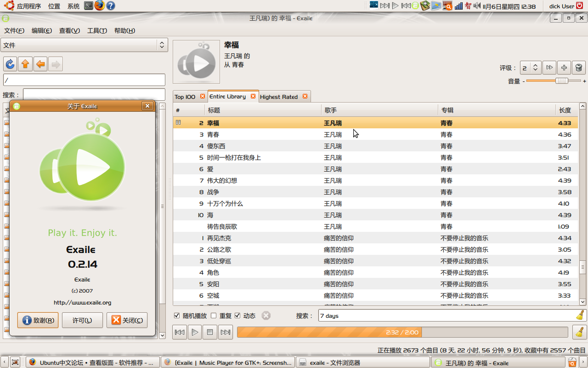Image resolution: width=588 pixels, height=368 pixels.
Task: Skip to previous track in player bar
Action: click(180, 332)
